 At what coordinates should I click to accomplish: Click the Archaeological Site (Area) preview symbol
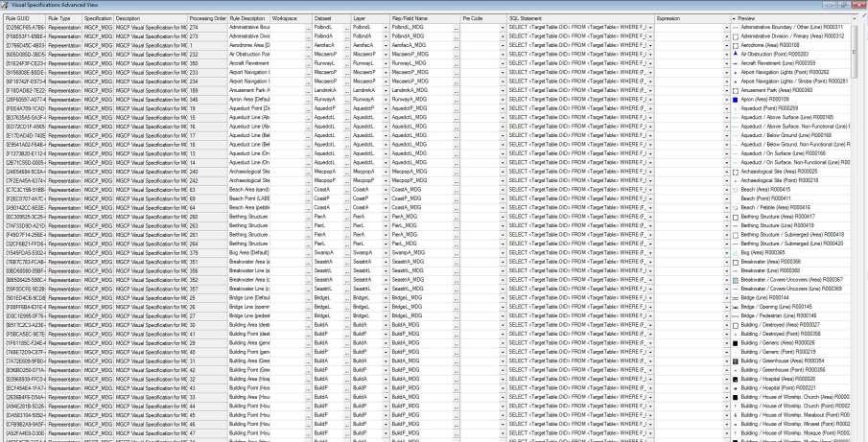click(735, 172)
